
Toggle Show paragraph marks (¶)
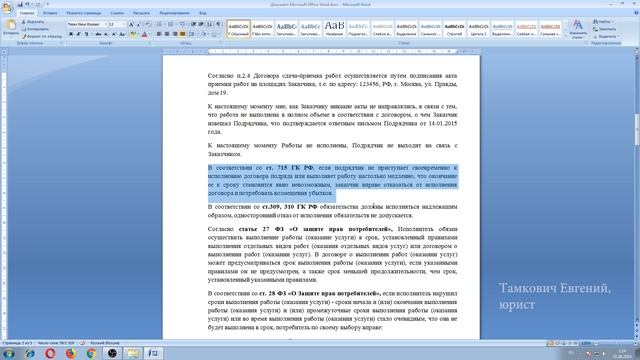pos(218,24)
